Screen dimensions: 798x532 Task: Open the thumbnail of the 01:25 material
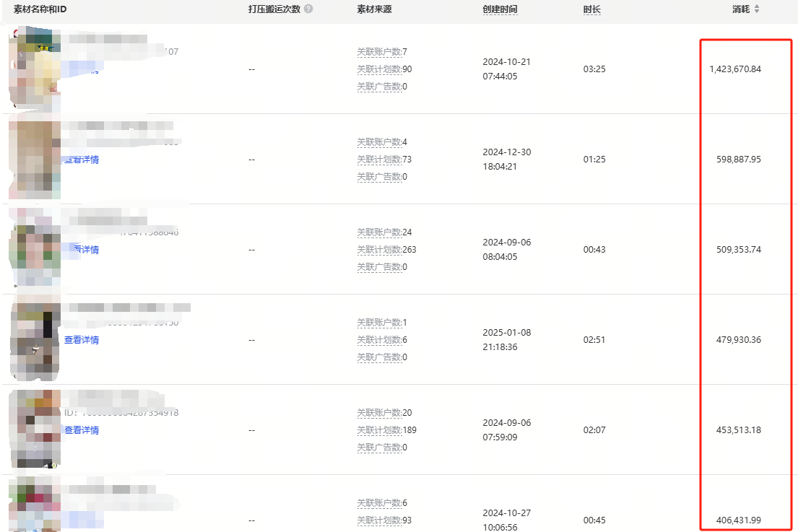coord(34,159)
